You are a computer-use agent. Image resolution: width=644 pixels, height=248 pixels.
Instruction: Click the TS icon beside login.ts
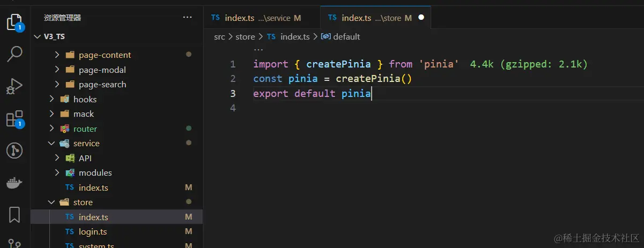[x=70, y=232]
